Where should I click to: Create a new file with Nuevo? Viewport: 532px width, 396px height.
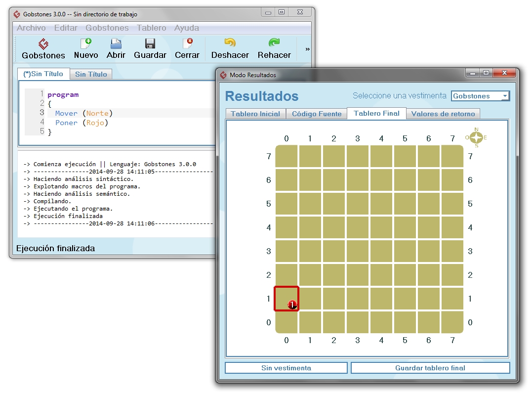pyautogui.click(x=86, y=48)
